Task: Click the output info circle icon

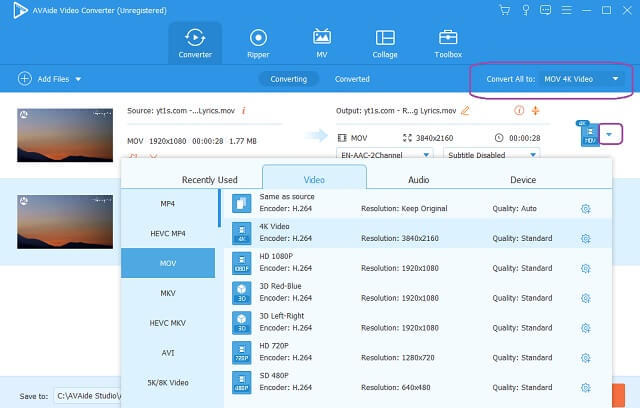Action: pyautogui.click(x=519, y=111)
